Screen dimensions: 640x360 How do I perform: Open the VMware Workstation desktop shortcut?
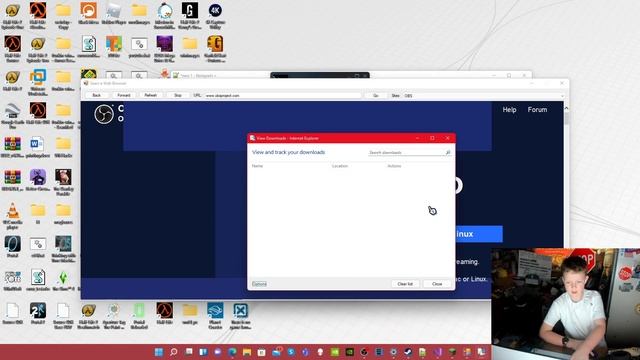pos(38,83)
